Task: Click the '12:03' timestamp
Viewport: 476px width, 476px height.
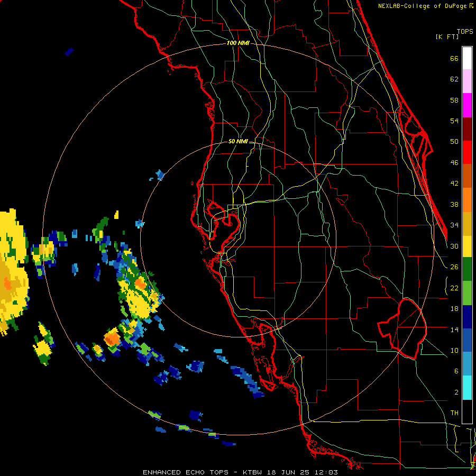Action: click(x=326, y=472)
